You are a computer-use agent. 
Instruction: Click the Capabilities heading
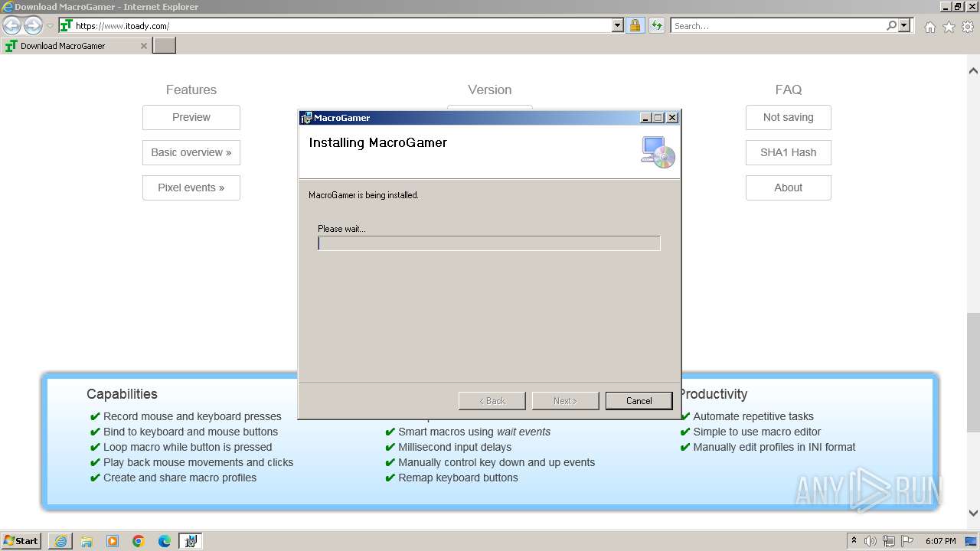pos(122,394)
